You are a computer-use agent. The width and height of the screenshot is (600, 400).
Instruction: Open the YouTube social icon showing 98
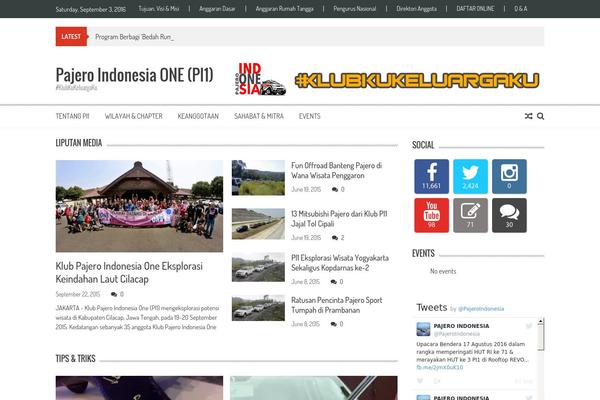[x=431, y=215]
